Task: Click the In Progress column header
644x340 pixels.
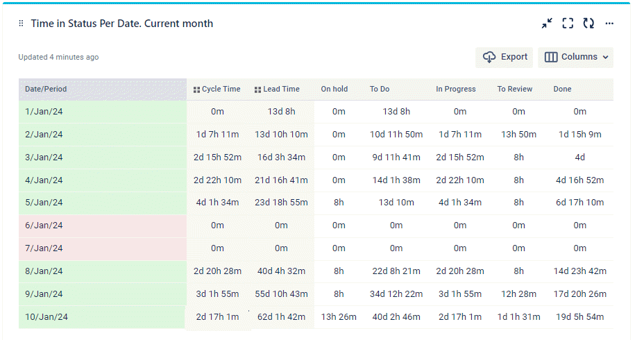Action: point(455,89)
